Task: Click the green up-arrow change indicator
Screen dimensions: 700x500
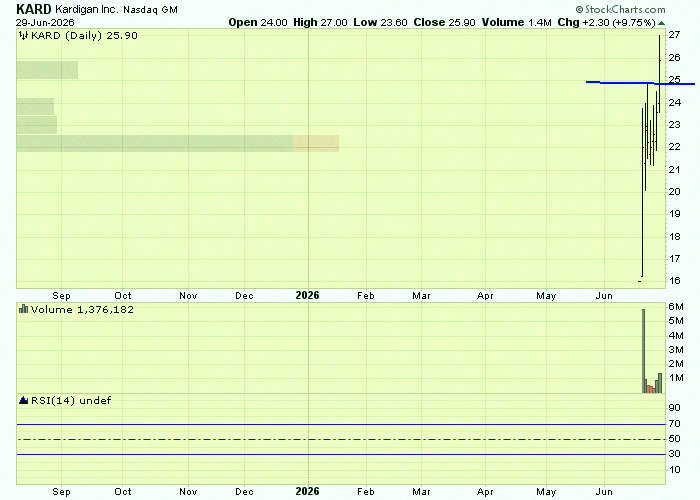Action: (x=661, y=23)
